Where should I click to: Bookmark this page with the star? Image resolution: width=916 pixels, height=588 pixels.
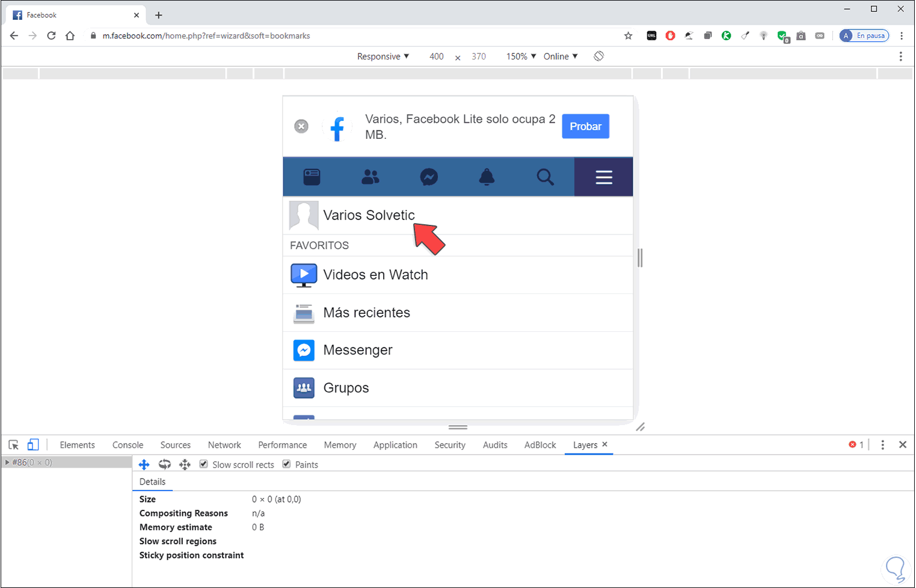click(x=629, y=35)
